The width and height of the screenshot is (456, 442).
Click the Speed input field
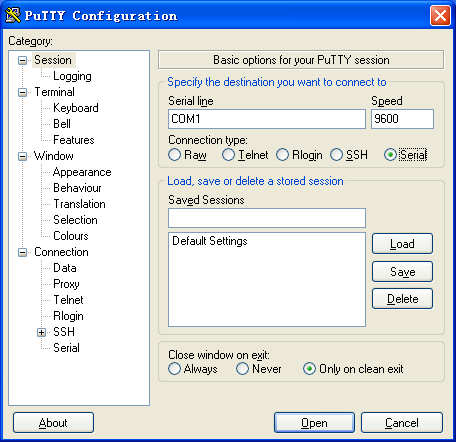(402, 119)
